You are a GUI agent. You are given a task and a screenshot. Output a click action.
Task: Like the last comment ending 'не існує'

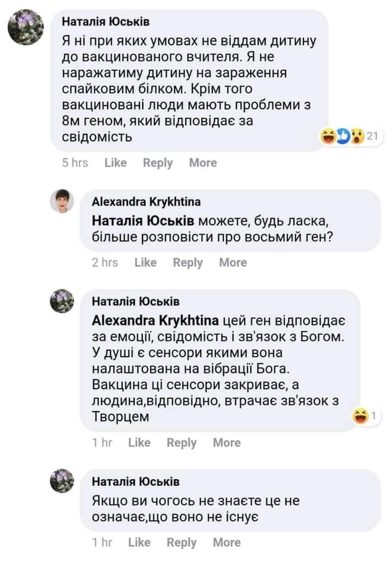pos(139,542)
